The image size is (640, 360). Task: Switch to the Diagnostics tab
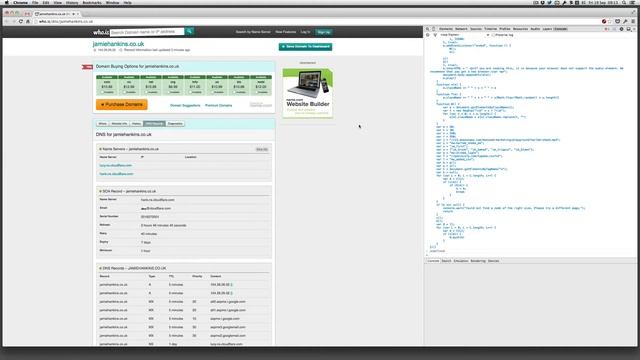(x=175, y=124)
